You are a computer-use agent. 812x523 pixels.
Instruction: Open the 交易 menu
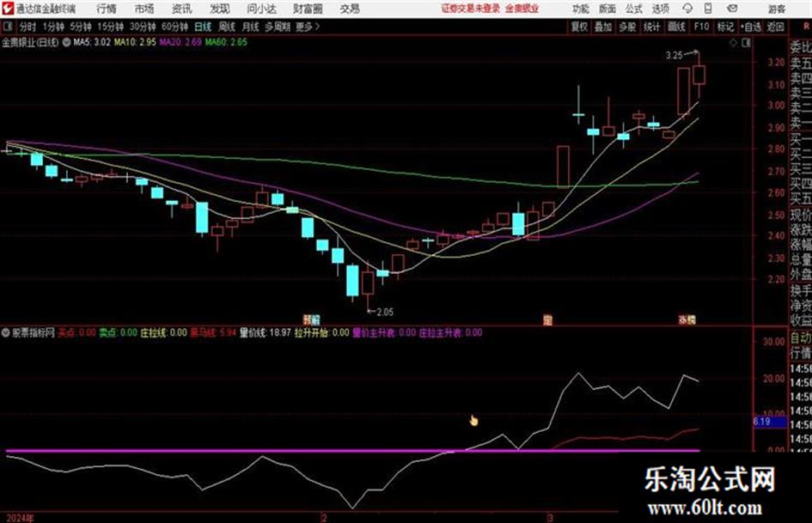coord(350,9)
